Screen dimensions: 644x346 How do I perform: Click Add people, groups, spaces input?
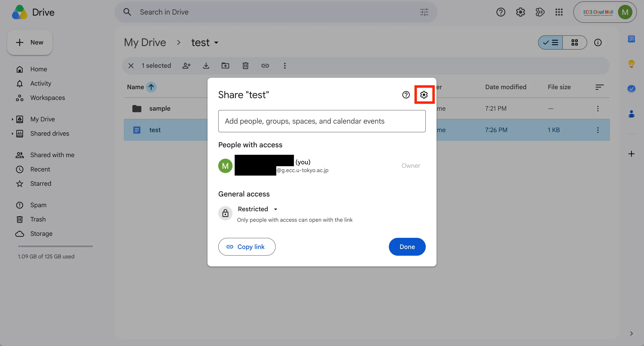pyautogui.click(x=322, y=121)
